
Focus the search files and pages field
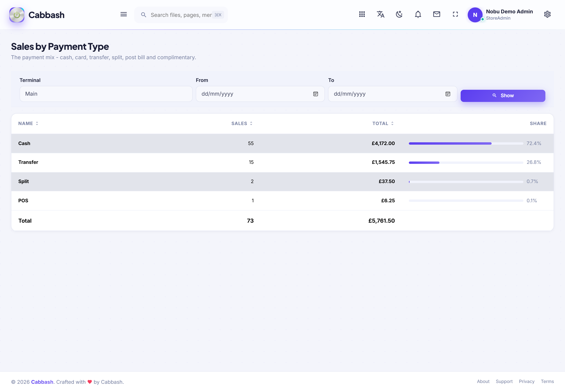click(x=181, y=15)
